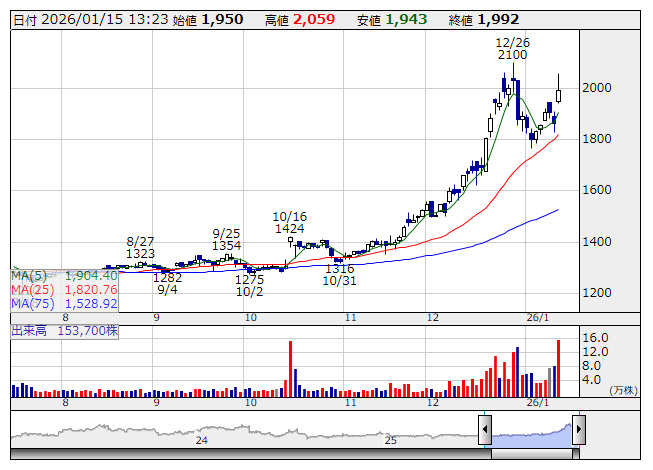Click the 9/25 peak 1354 annotation
The width and height of the screenshot is (653, 470).
click(x=226, y=239)
